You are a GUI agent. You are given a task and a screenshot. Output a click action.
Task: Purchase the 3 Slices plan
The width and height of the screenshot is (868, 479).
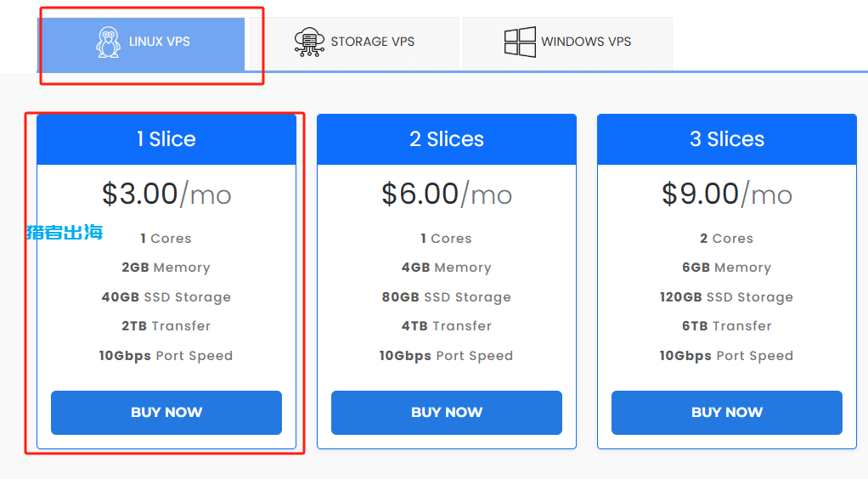point(727,413)
